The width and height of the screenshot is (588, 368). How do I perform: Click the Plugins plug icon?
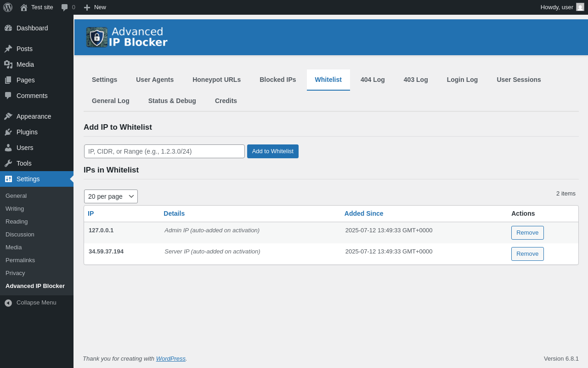8,132
